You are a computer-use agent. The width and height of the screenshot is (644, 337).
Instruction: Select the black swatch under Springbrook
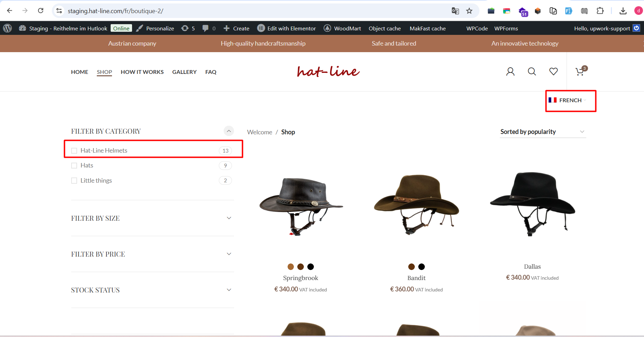point(310,267)
